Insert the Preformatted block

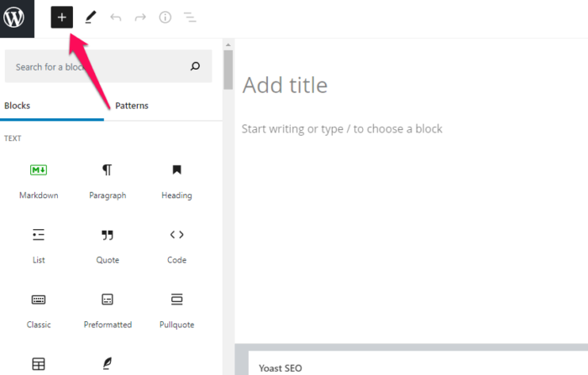click(x=108, y=310)
